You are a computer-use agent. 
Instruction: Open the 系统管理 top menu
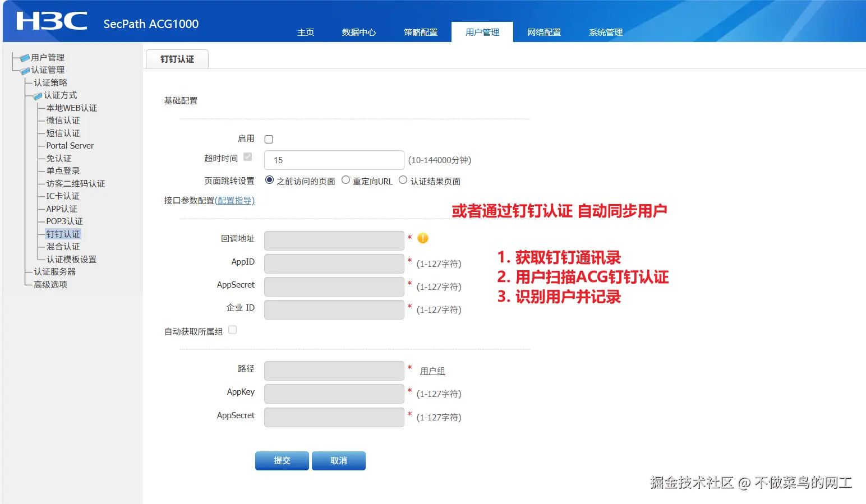coord(606,33)
